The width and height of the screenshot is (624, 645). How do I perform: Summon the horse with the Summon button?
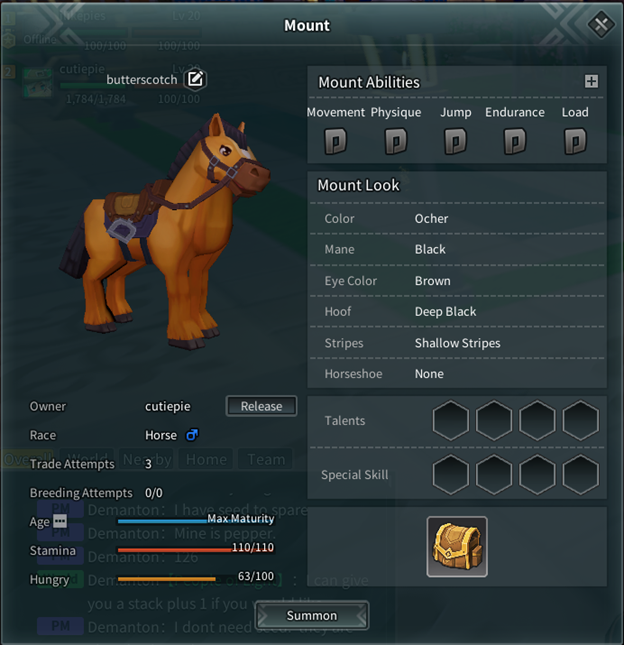312,615
